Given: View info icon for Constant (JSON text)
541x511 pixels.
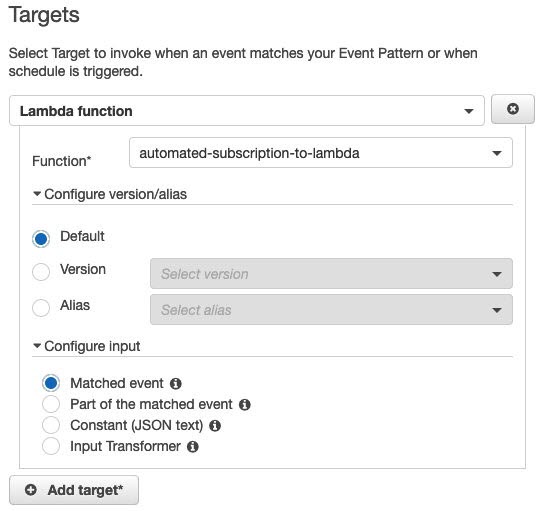Looking at the screenshot, I should pyautogui.click(x=215, y=426).
